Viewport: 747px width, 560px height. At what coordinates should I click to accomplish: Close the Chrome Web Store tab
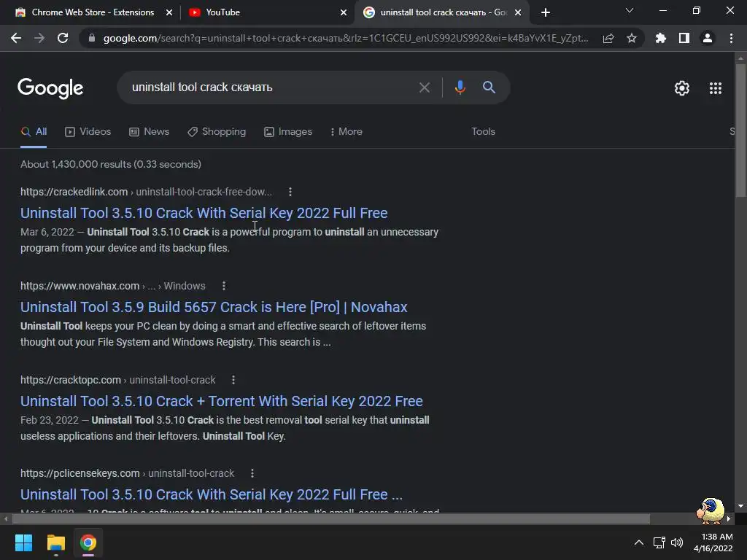click(x=169, y=12)
